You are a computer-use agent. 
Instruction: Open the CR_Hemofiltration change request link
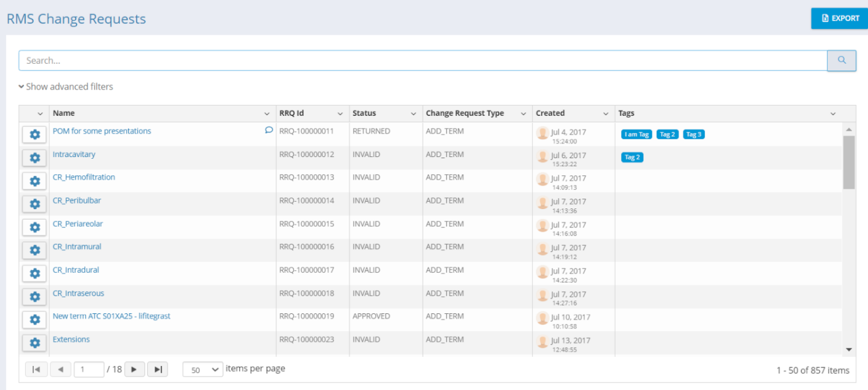click(83, 177)
